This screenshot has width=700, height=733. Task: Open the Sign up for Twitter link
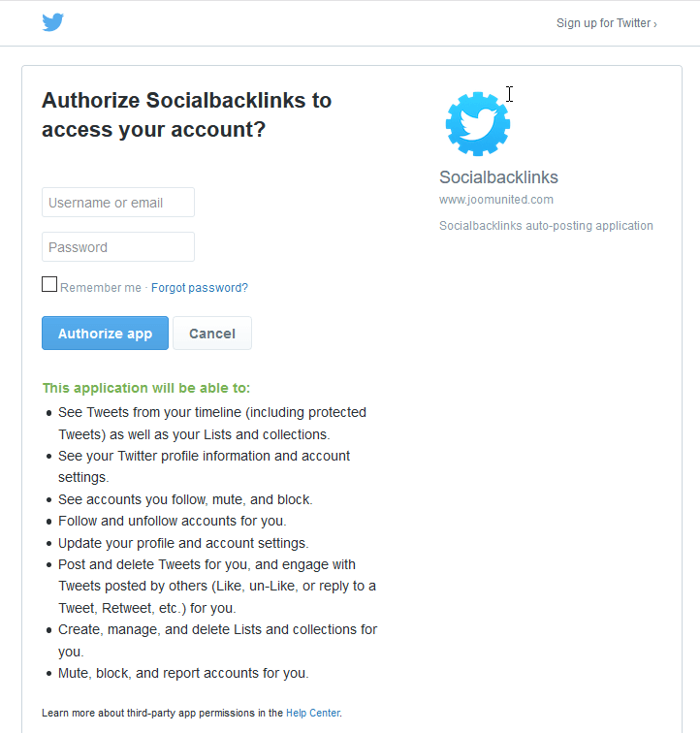pyautogui.click(x=606, y=23)
